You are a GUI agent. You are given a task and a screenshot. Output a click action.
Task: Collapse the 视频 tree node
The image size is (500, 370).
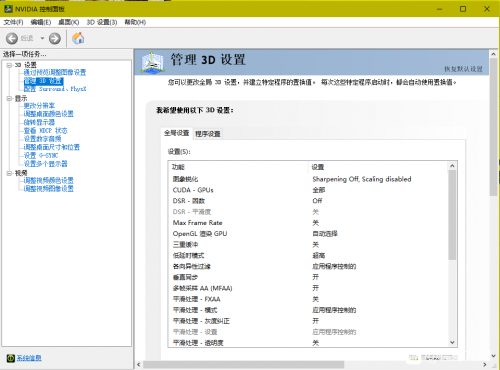[9, 173]
